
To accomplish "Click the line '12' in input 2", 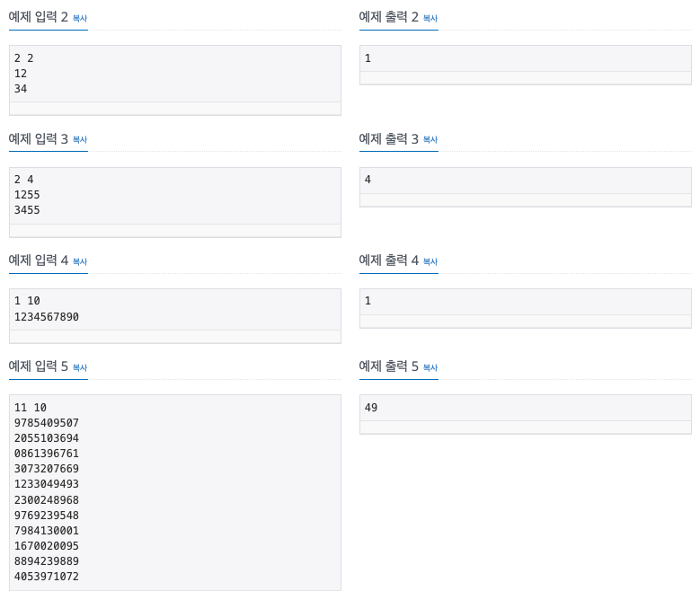I will (x=21, y=74).
